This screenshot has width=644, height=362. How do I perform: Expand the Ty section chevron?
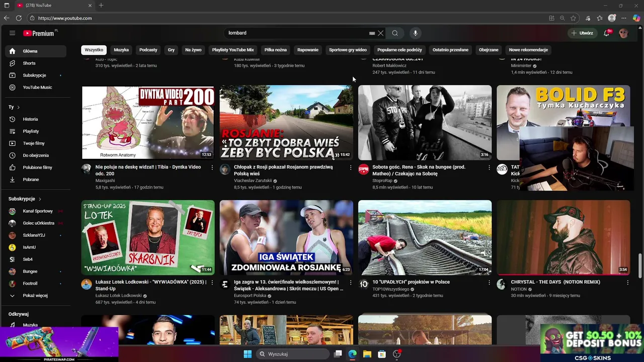pyautogui.click(x=19, y=107)
